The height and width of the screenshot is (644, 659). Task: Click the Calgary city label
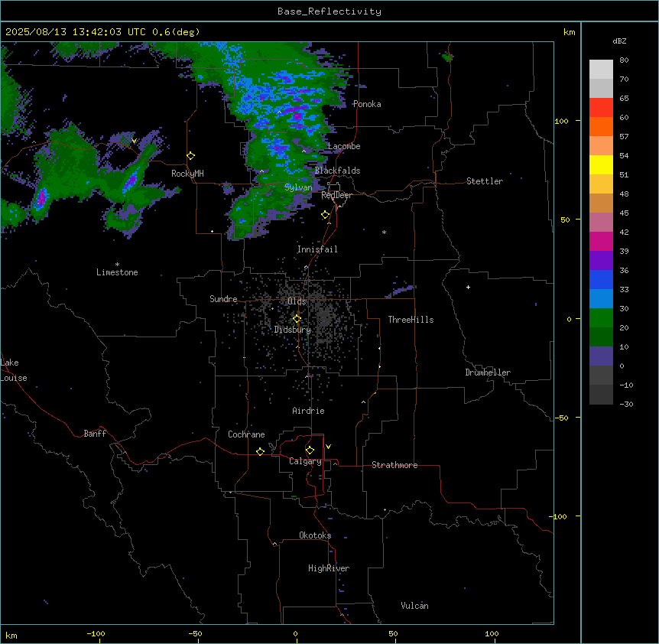click(x=305, y=461)
